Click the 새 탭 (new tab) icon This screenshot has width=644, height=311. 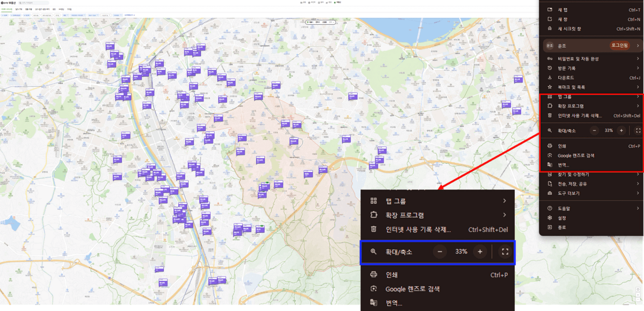coord(550,10)
